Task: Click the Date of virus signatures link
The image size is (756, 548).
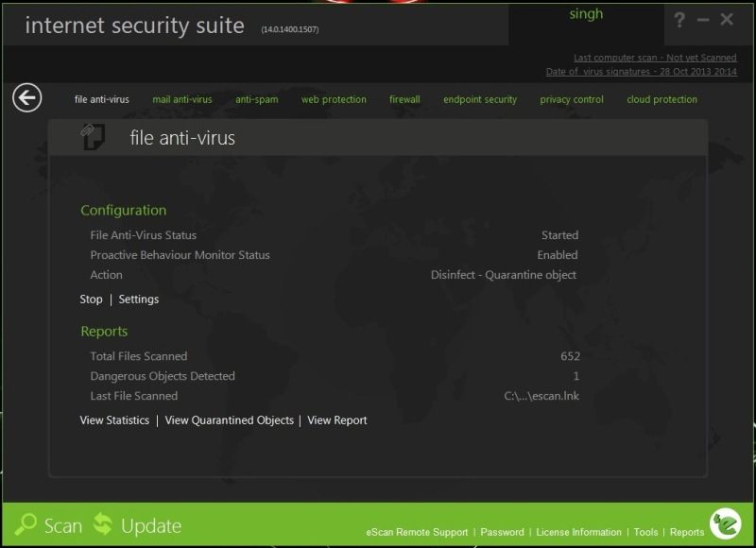Action: tap(642, 71)
